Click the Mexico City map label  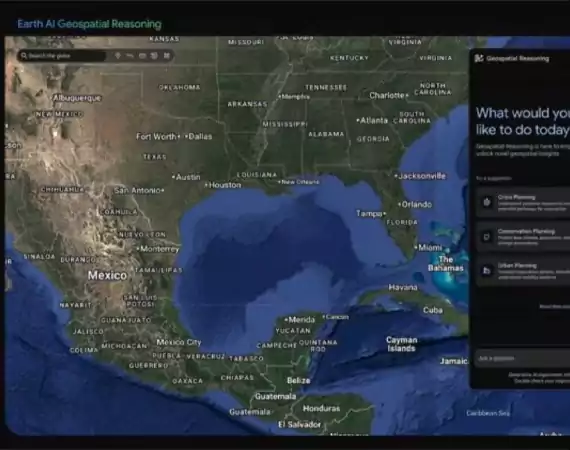178,342
